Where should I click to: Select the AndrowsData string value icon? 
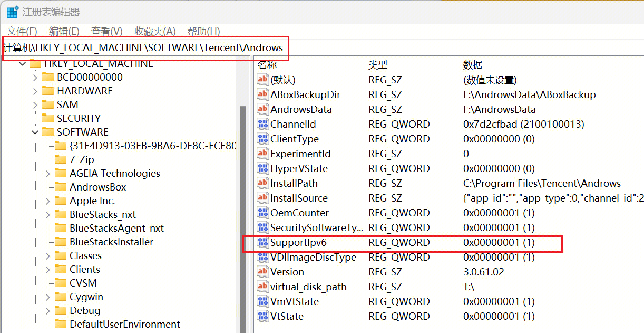pos(262,109)
